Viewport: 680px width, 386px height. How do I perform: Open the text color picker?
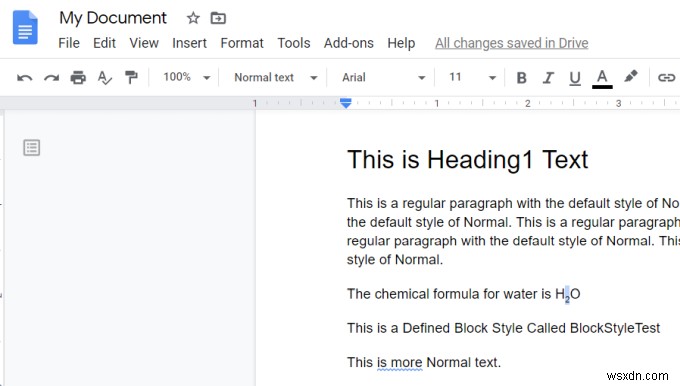[x=602, y=79]
